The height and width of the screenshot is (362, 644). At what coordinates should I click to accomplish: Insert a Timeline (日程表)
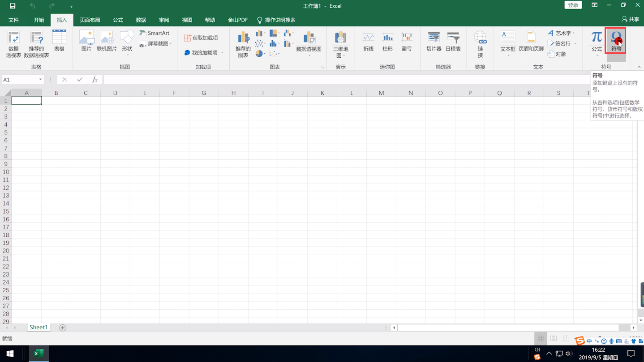coord(453,41)
